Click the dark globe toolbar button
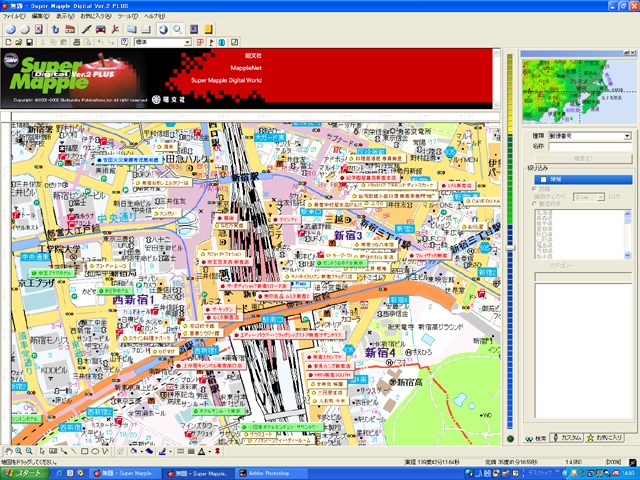Viewport: 640px width, 480px height. tap(163, 29)
